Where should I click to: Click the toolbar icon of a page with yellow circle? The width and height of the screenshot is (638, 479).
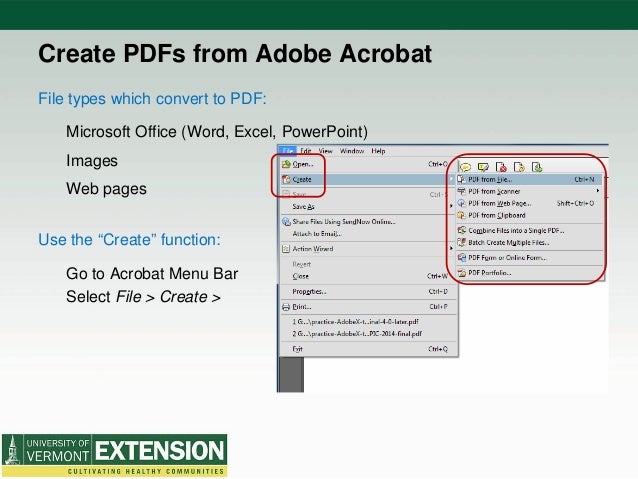[519, 167]
